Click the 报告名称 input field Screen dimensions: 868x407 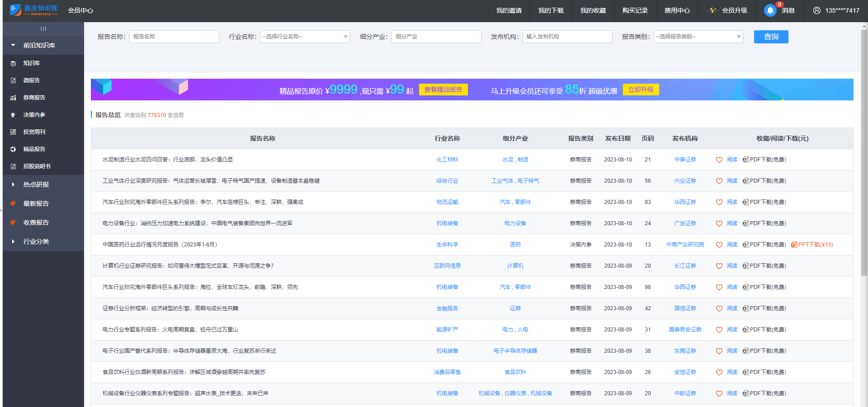click(x=174, y=37)
